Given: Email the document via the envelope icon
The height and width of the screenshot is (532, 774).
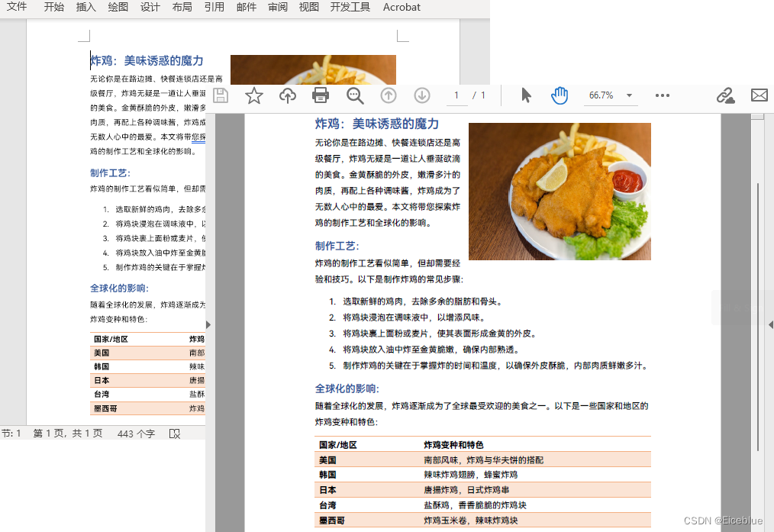Looking at the screenshot, I should [x=759, y=95].
